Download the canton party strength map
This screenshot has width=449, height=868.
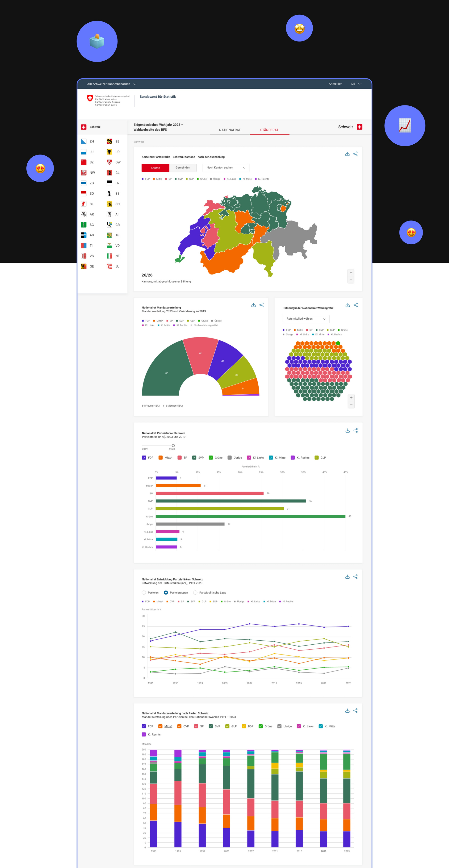[347, 154]
